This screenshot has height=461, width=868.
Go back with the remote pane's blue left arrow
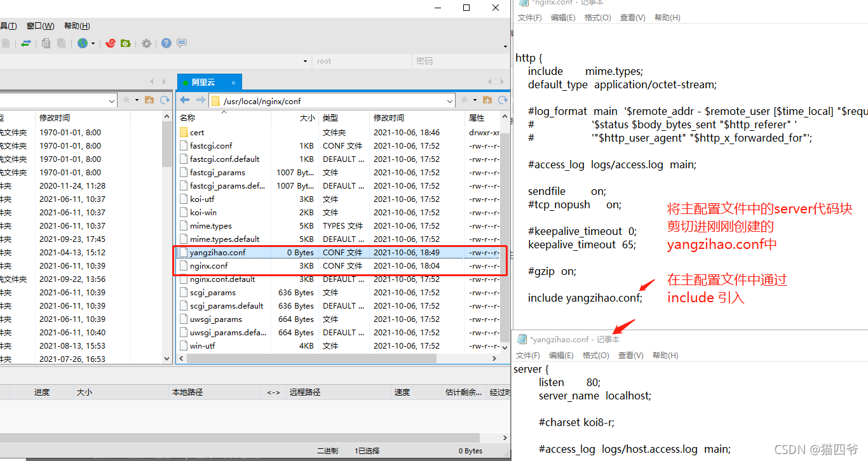pyautogui.click(x=185, y=100)
